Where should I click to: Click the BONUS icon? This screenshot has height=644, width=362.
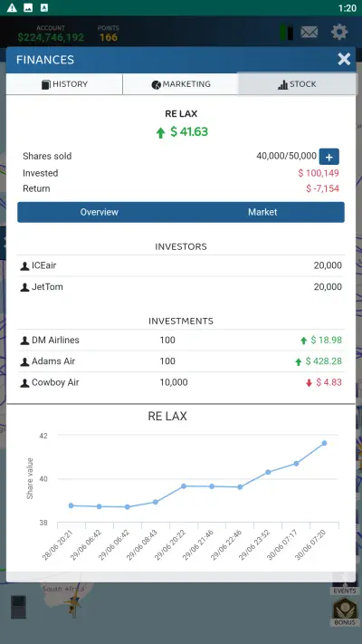[x=344, y=611]
